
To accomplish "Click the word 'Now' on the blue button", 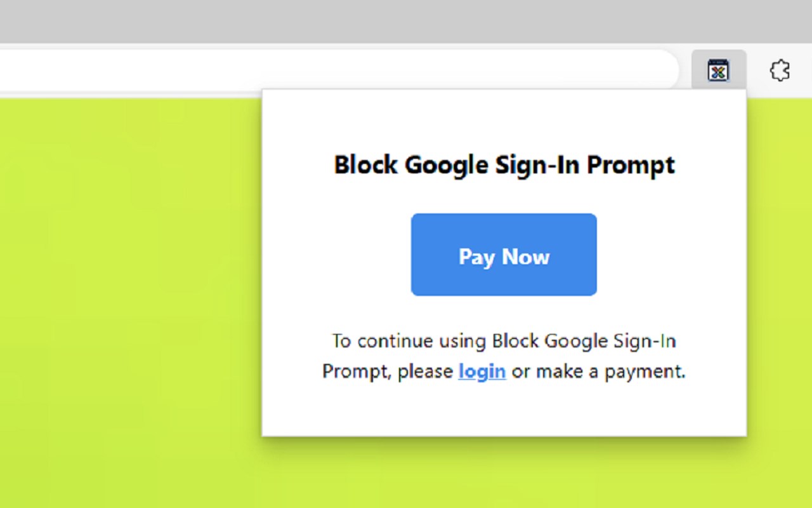I will (525, 257).
